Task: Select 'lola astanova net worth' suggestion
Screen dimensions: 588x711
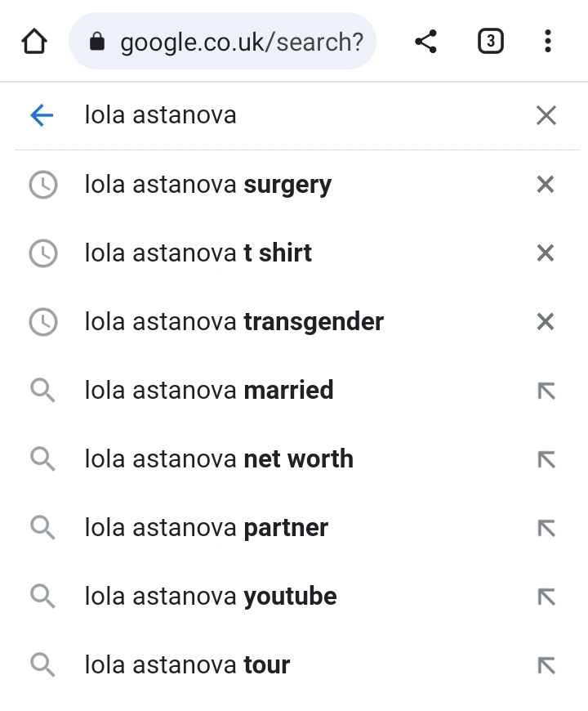Action: click(x=219, y=459)
